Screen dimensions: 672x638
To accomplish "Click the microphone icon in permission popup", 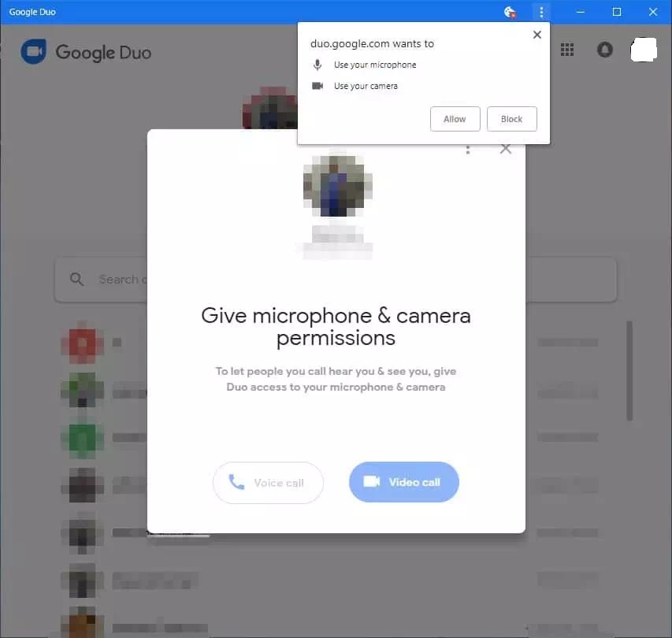I will 317,65.
